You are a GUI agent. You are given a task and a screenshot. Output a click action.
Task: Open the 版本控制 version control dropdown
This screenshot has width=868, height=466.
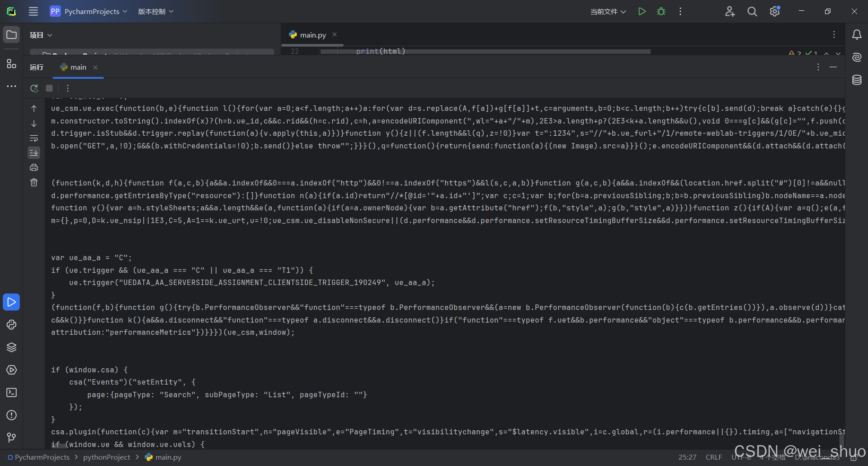(x=156, y=11)
